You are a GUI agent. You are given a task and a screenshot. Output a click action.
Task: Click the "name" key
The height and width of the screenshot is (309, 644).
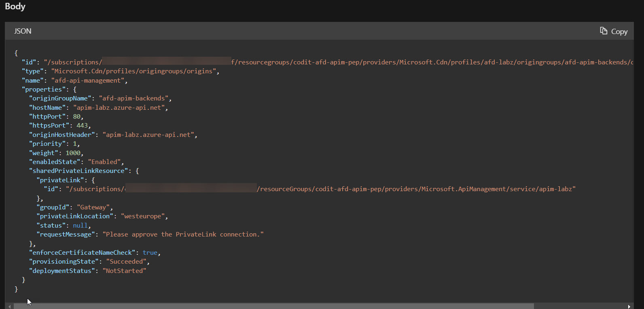tap(33, 80)
